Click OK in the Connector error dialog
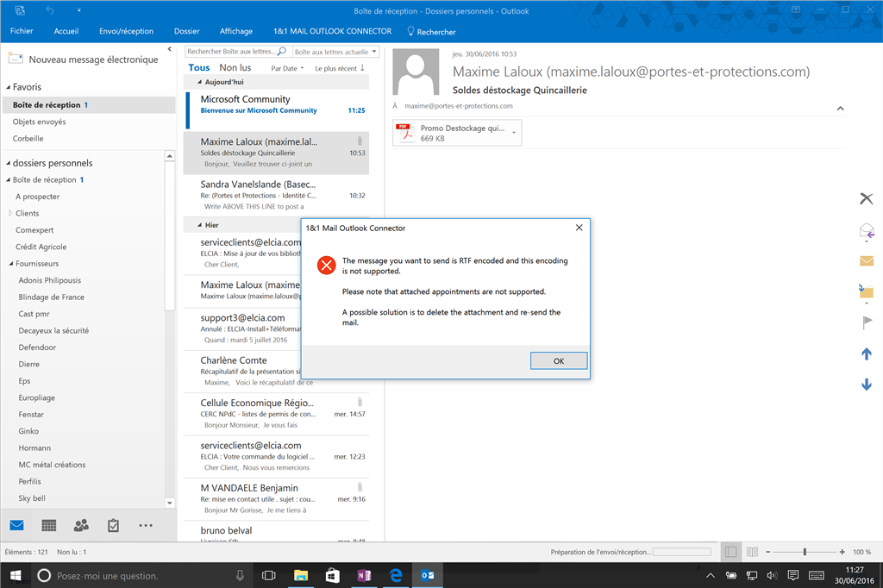 click(x=559, y=361)
